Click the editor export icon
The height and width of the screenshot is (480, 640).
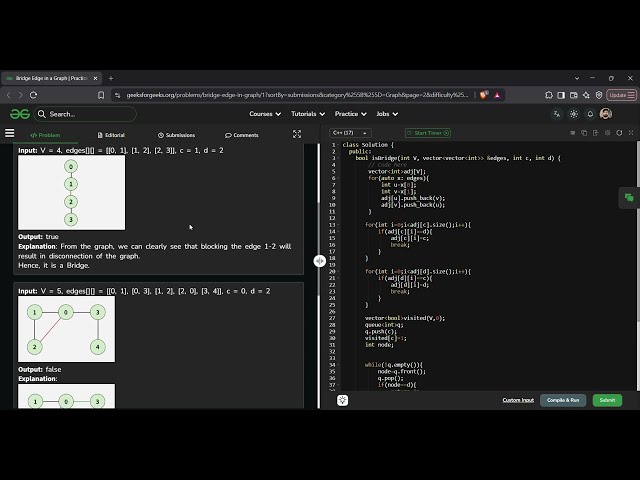click(x=596, y=133)
